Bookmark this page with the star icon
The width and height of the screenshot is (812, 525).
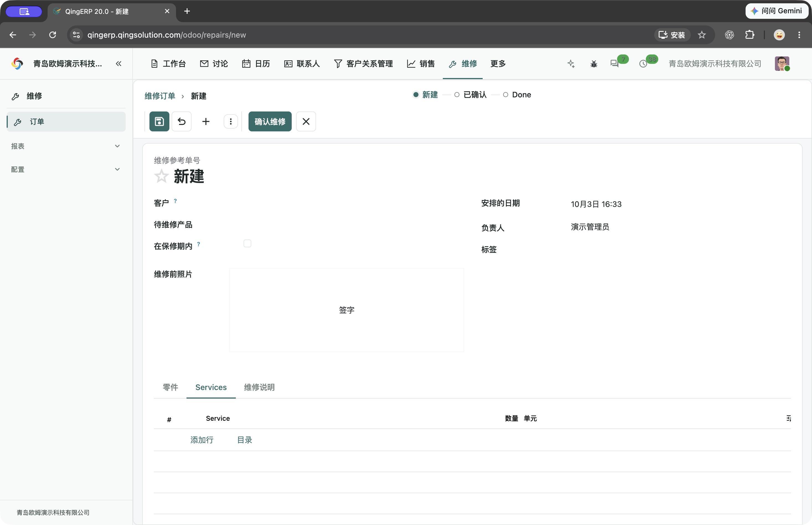point(702,35)
